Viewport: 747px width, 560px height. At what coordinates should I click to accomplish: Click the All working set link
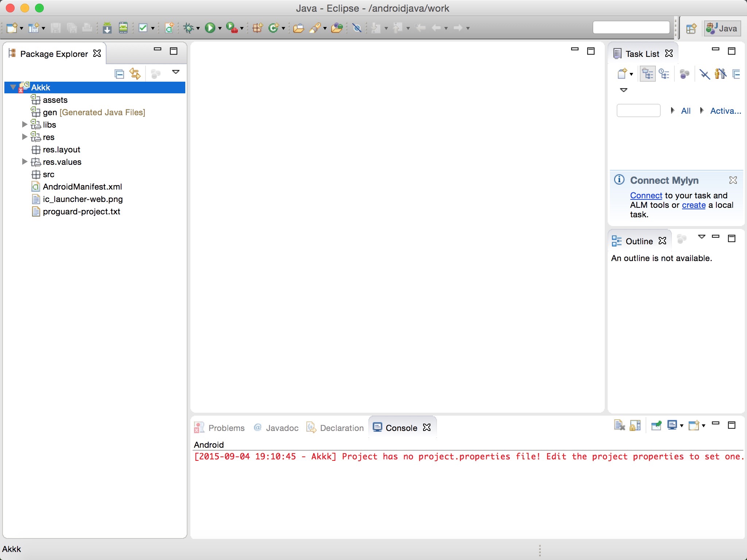(686, 111)
